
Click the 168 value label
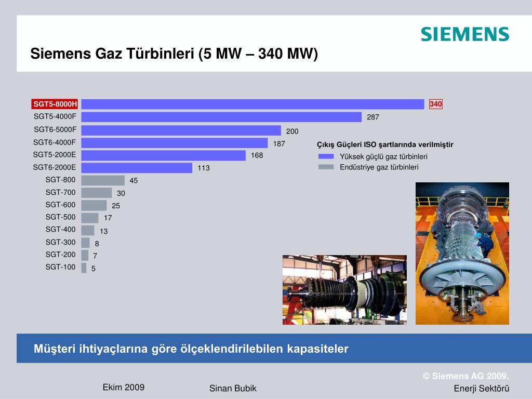point(257,155)
